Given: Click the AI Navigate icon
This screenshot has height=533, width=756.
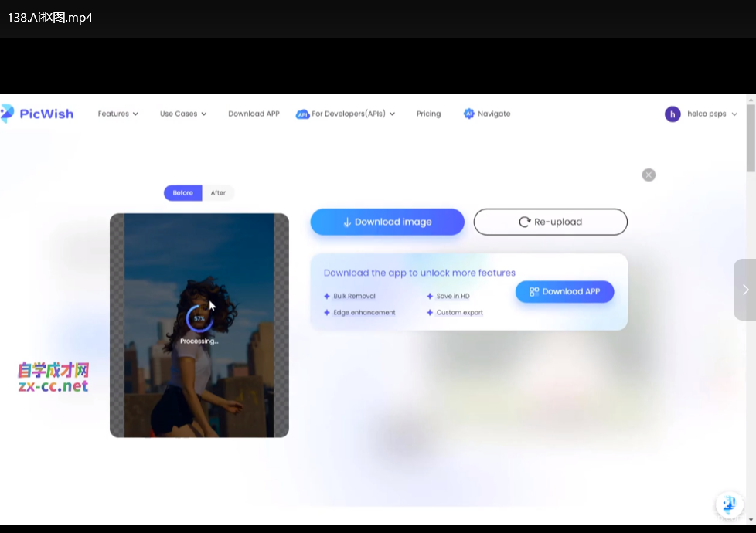Looking at the screenshot, I should click(468, 114).
